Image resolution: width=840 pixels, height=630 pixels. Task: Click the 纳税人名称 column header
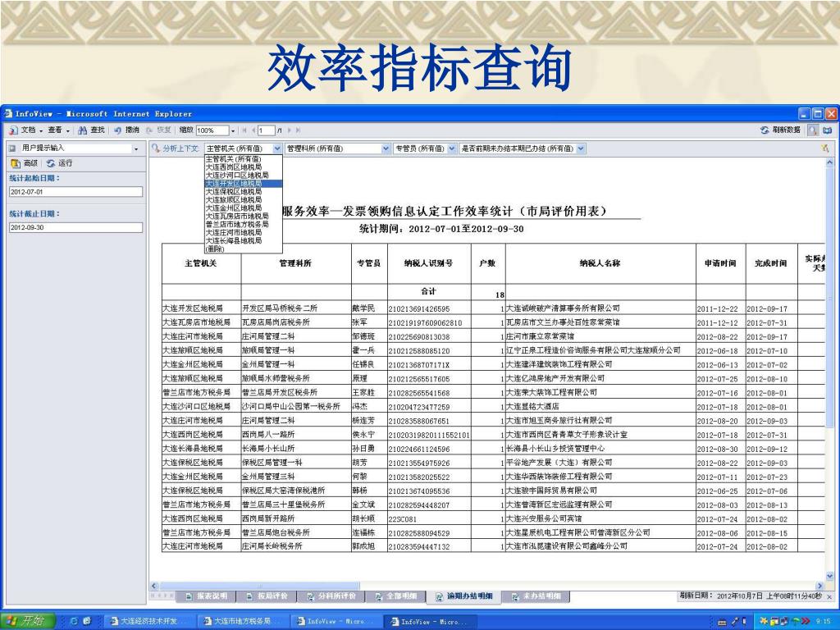point(600,263)
